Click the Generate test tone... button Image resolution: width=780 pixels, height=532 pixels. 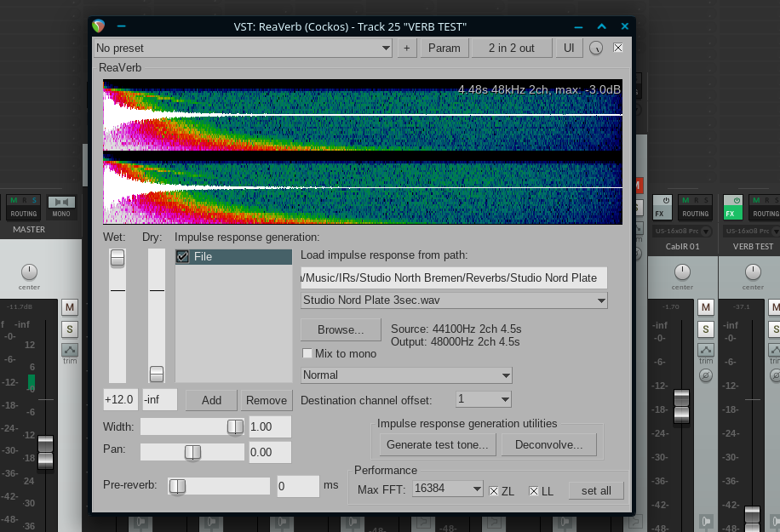[x=437, y=445]
